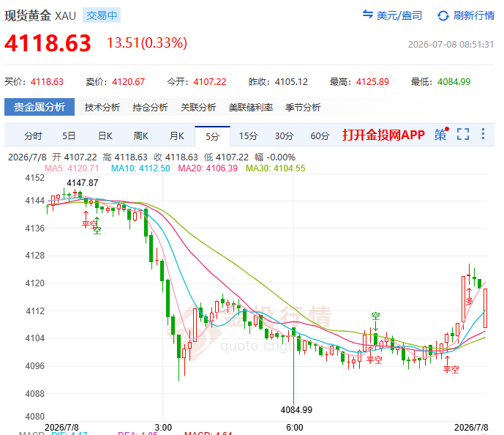Image resolution: width=504 pixels, height=435 pixels.
Task: Click the 交易中 status badge
Action: point(102,15)
